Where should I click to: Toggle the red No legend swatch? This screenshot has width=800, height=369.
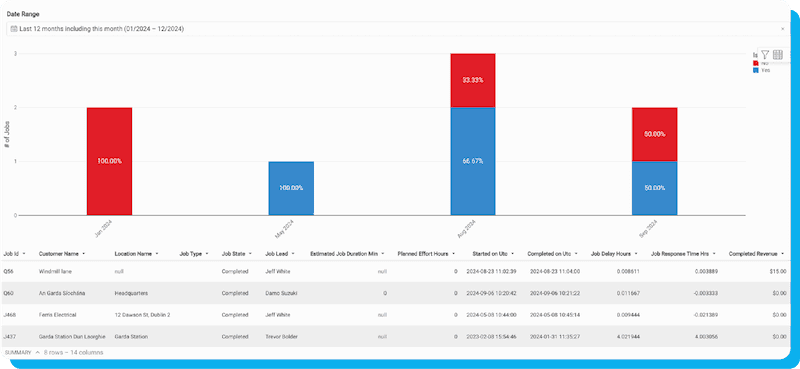756,63
